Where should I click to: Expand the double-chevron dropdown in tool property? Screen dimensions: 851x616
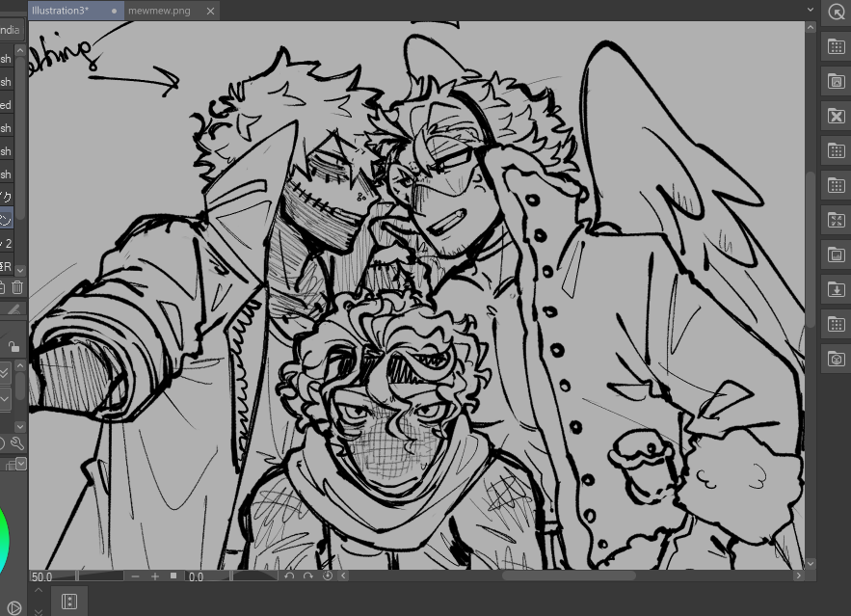pyautogui.click(x=5, y=373)
